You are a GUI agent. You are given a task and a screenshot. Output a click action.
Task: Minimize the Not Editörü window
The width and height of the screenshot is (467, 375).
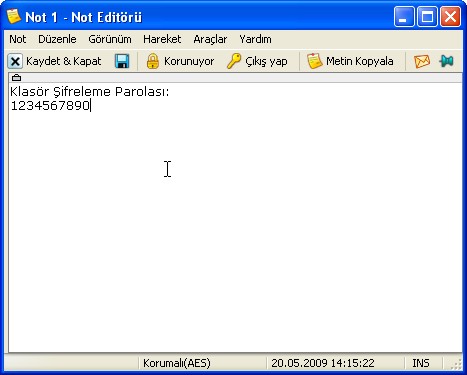404,16
